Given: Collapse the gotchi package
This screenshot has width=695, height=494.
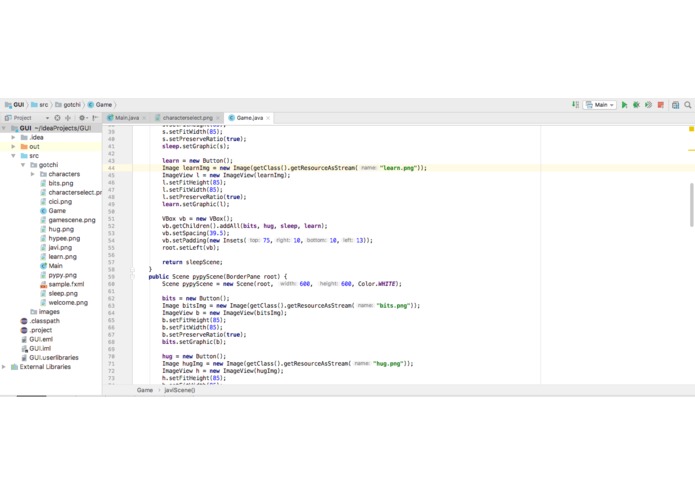Looking at the screenshot, I should [x=23, y=165].
